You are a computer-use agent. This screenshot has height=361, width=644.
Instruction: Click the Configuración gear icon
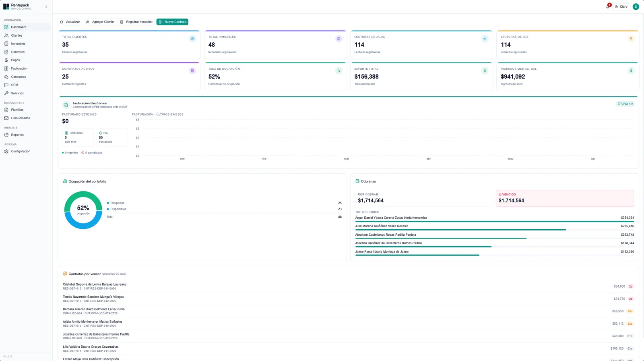pos(6,151)
